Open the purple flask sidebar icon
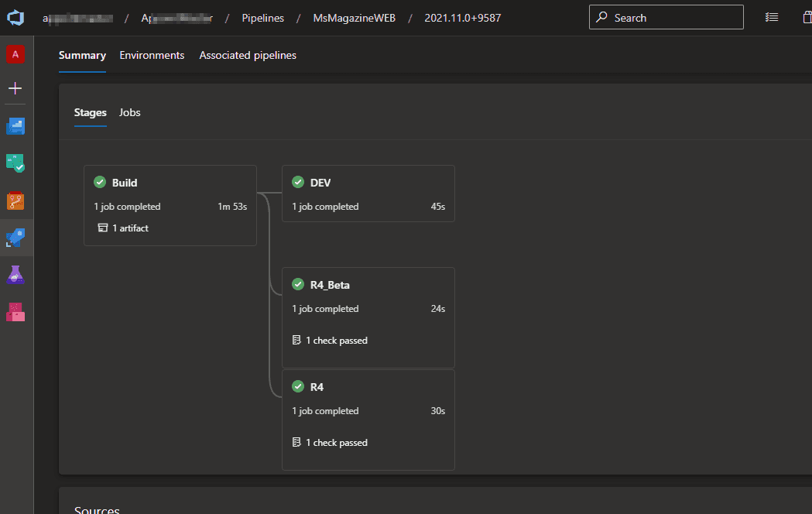Viewport: 812px width, 514px height. (15, 275)
